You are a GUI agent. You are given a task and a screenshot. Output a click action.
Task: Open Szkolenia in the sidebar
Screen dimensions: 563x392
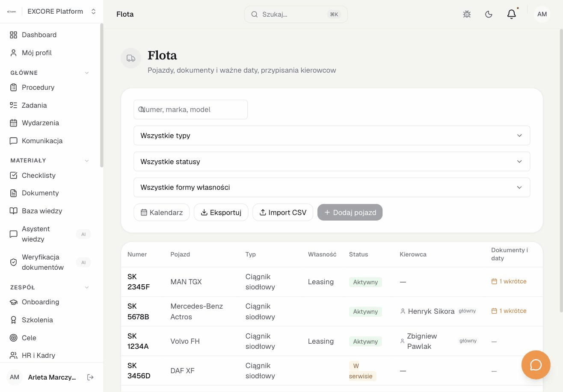[x=50, y=320]
